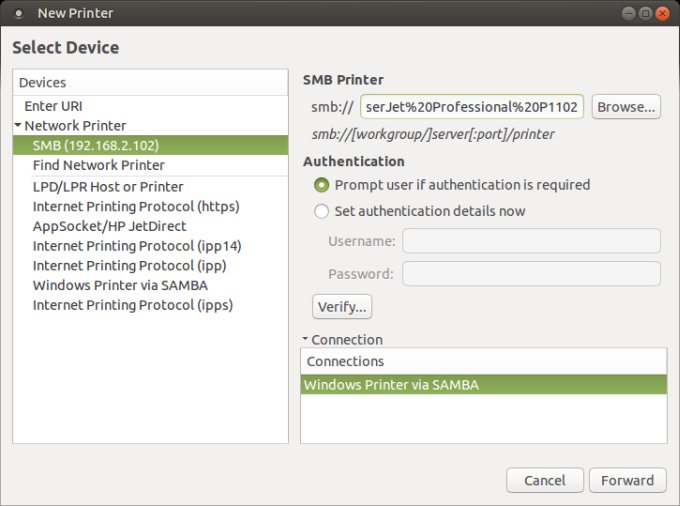This screenshot has width=680, height=506.
Task: Select LPD/LPR Host or Printer
Action: (x=107, y=187)
